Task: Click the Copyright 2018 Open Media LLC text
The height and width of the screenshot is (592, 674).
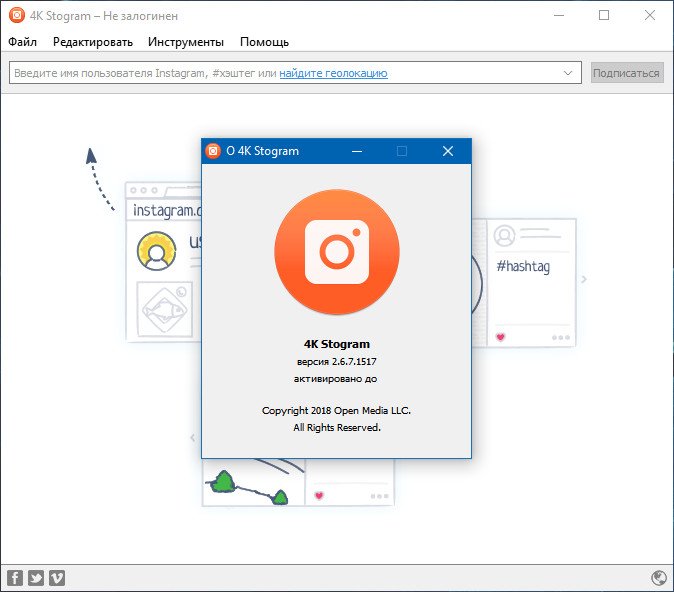Action: point(337,411)
